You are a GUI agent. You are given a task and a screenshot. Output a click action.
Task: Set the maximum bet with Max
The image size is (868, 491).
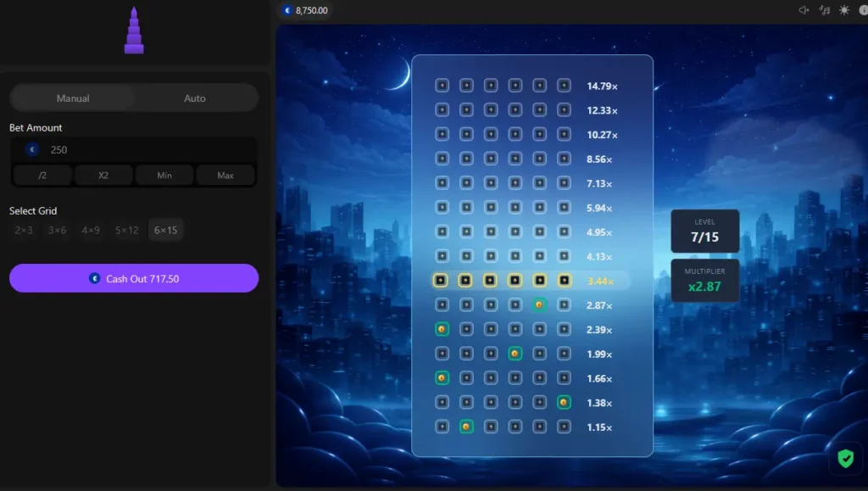[225, 175]
